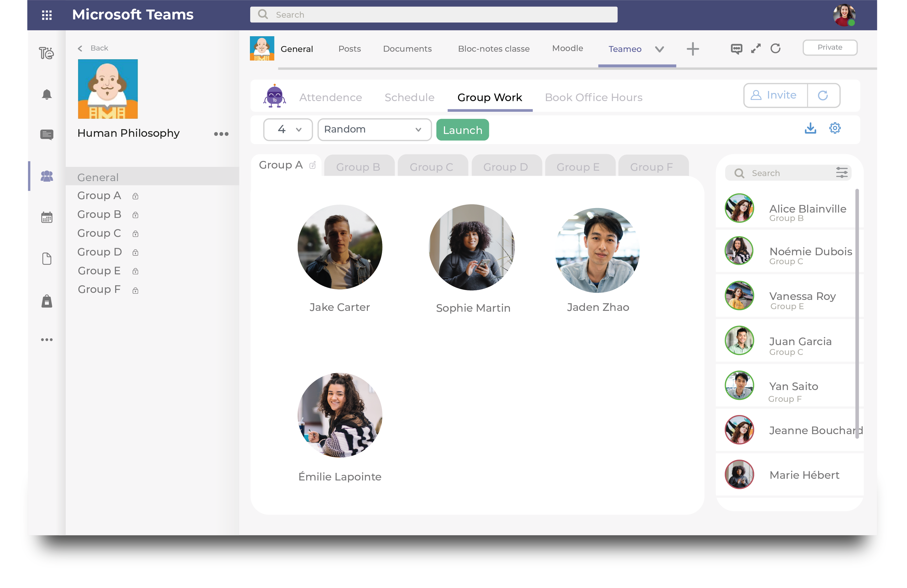Click the download groups icon
The image size is (907, 588).
click(x=811, y=128)
